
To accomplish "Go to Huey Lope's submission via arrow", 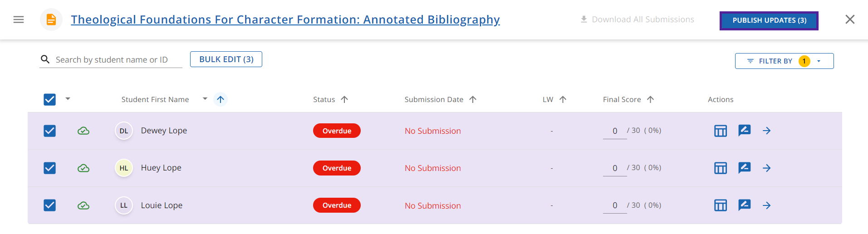I will 767,168.
